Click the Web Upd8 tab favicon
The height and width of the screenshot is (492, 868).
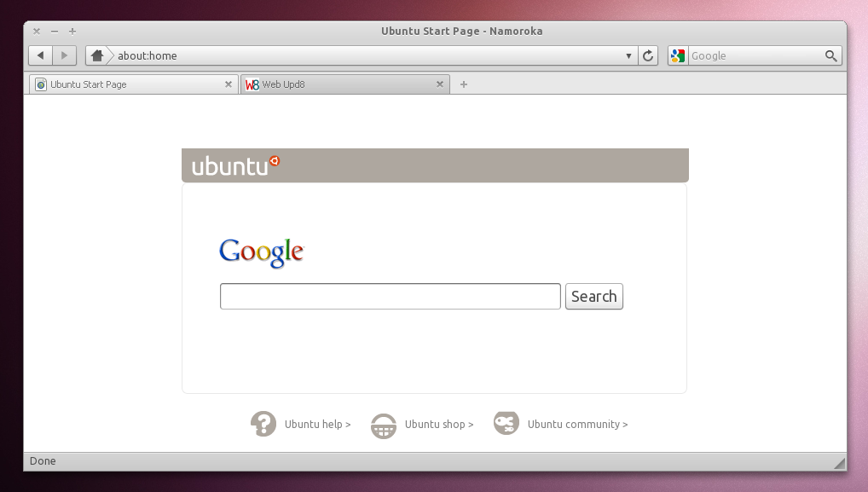point(252,84)
